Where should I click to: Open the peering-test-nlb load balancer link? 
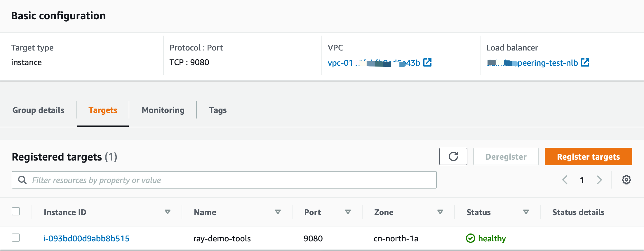tap(532, 63)
